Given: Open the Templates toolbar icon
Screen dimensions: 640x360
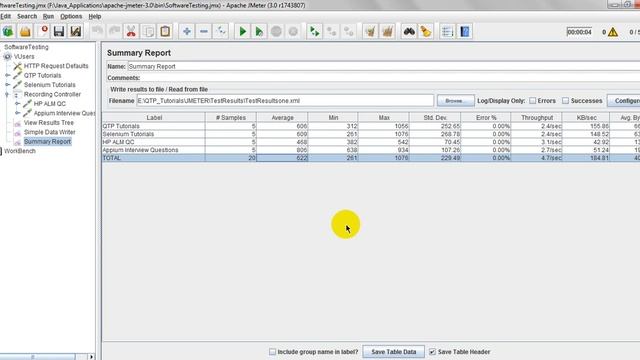Looking at the screenshot, I should click(8, 31).
